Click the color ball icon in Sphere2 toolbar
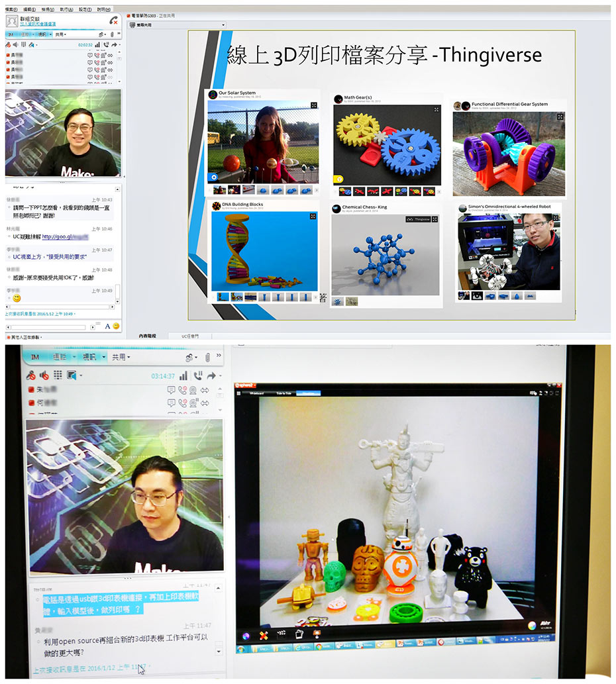 (246, 636)
